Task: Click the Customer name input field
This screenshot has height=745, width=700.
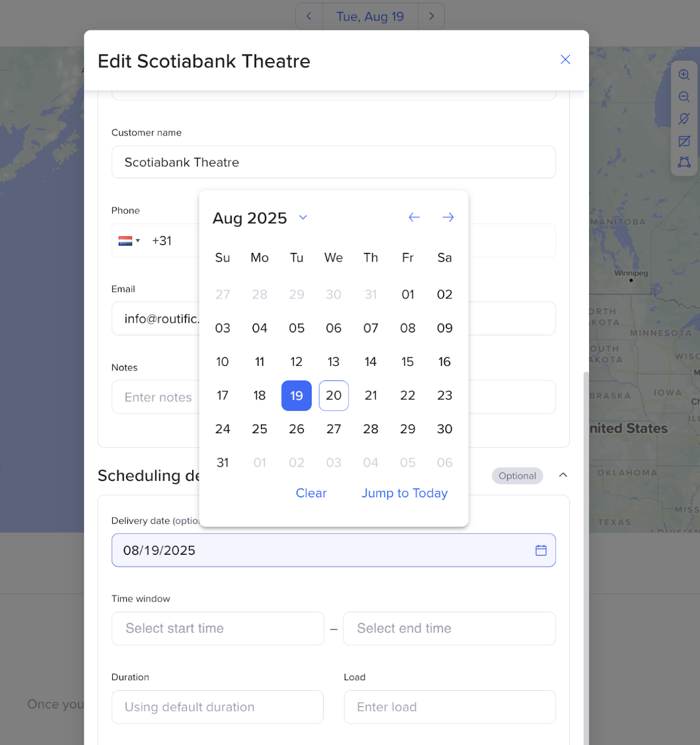Action: pos(333,162)
